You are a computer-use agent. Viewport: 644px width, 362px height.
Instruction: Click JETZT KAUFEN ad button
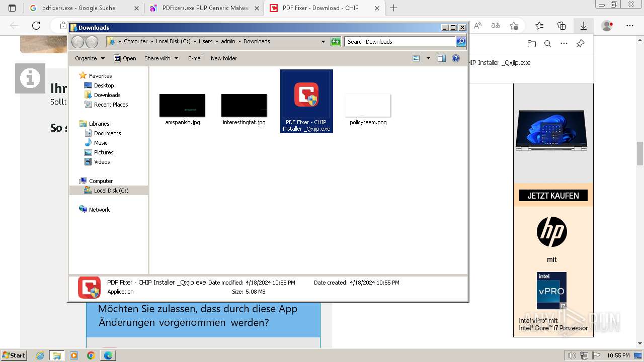tap(553, 196)
